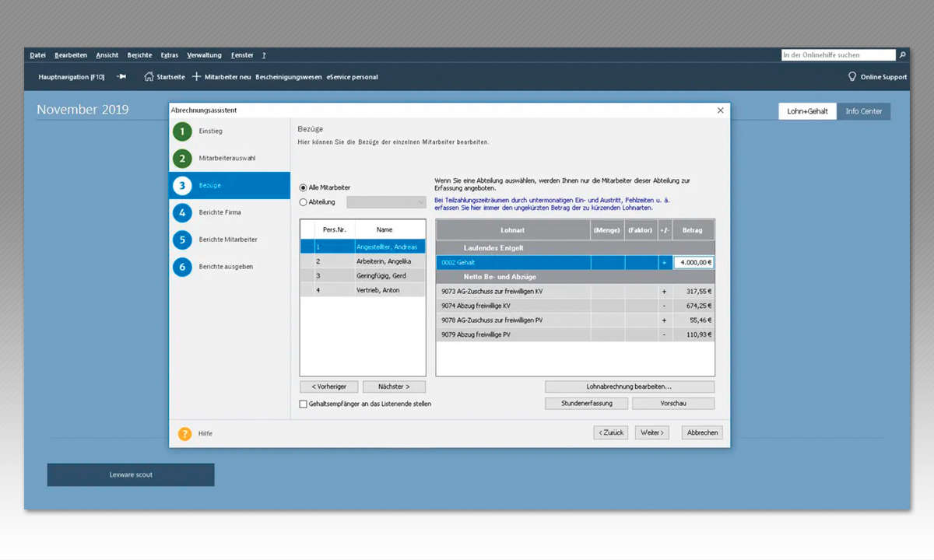Click Lohnabrechnung bearbeiten button
Screen dimensions: 934x560
[630, 387]
